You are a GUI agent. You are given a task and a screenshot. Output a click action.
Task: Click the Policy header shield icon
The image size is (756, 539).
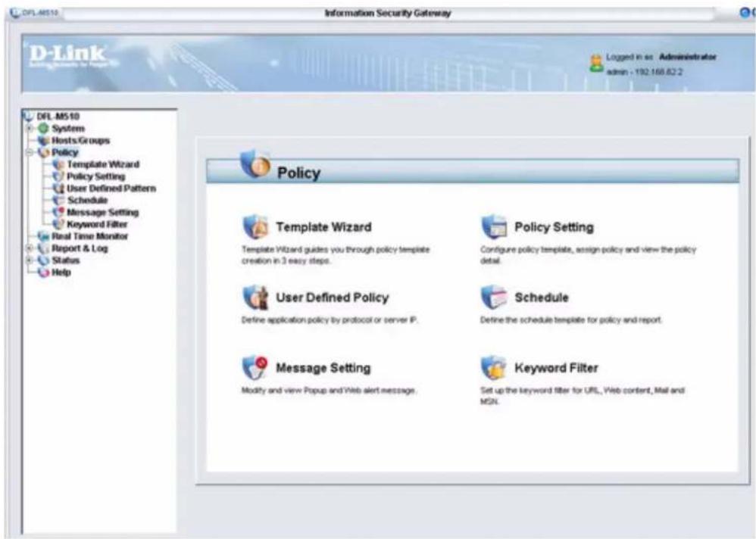(255, 164)
